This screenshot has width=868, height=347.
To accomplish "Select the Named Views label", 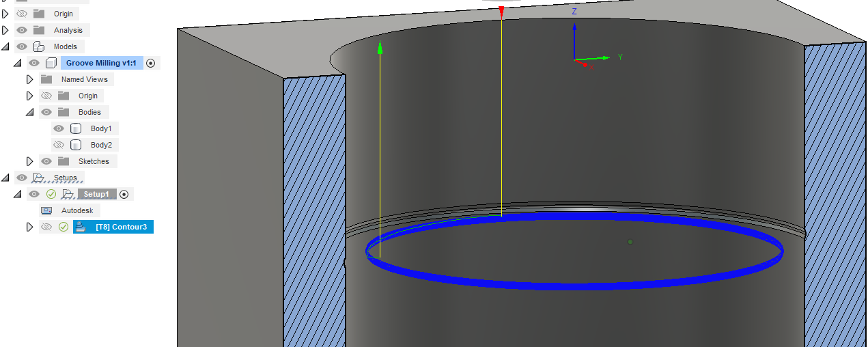I will [85, 79].
